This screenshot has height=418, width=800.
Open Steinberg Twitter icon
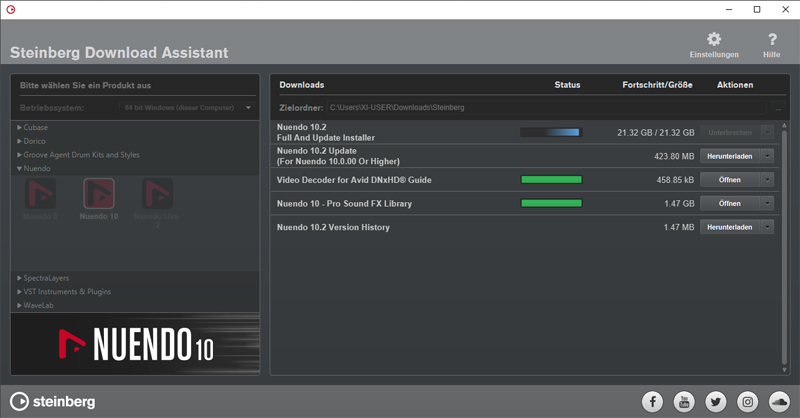pyautogui.click(x=716, y=402)
